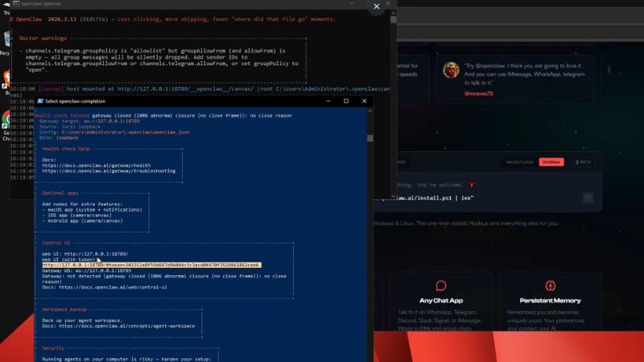
Task: Close the openclaw-completion PowerShell window
Action: (364, 101)
